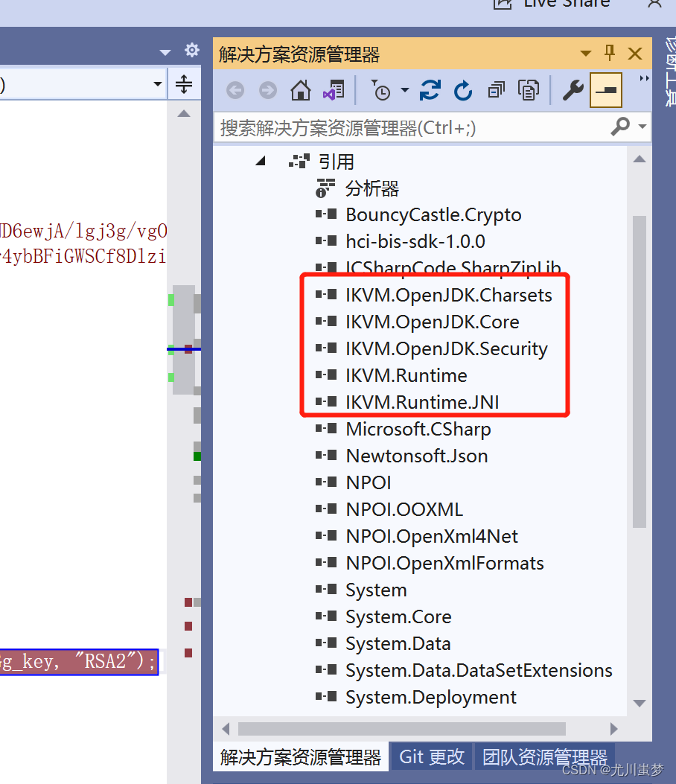Click the BouncyCastle.Crypto reference icon
The image size is (676, 784).
click(x=326, y=214)
